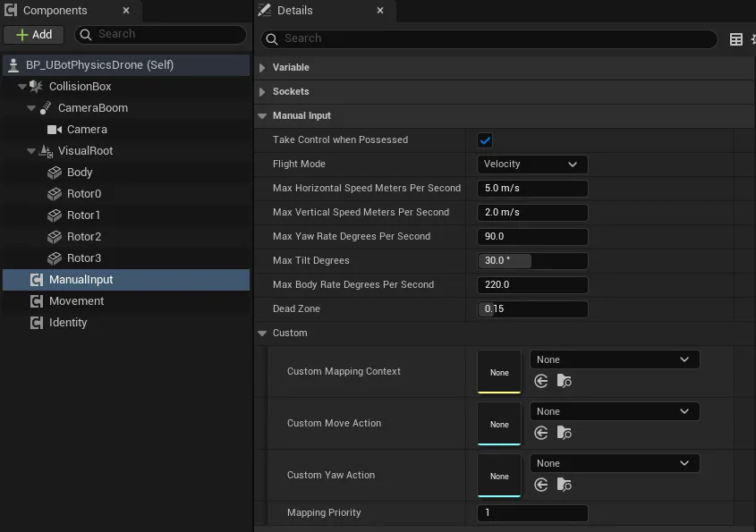
Task: Collapse the CollisionBox tree node
Action: pos(21,87)
